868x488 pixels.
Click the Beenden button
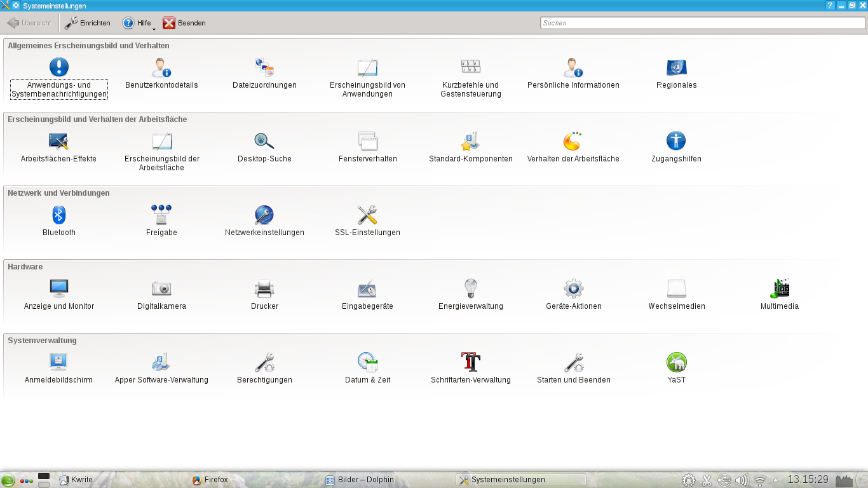point(184,24)
